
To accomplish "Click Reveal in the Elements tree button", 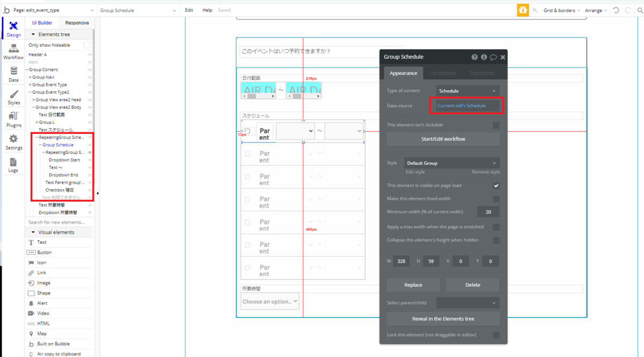I will coord(443,318).
